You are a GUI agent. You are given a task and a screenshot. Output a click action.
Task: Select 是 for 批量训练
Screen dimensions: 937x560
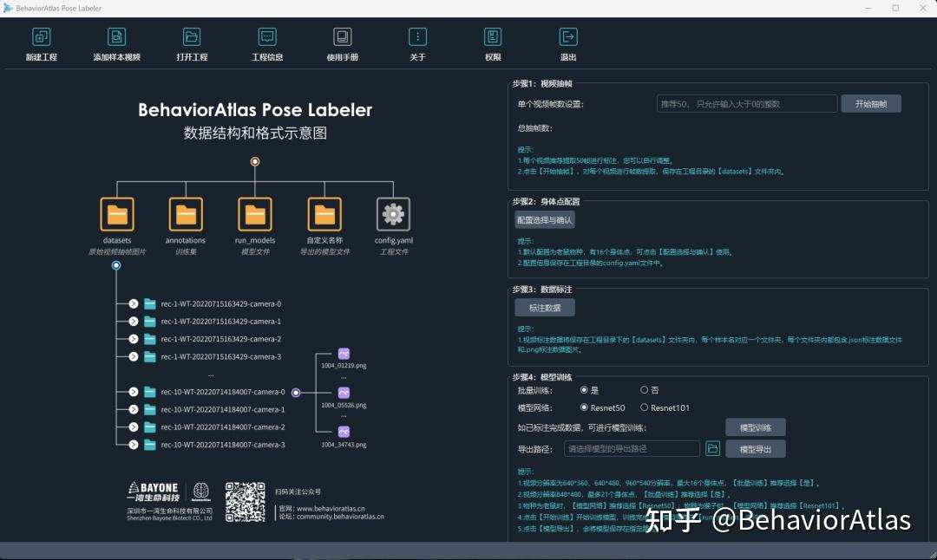584,390
